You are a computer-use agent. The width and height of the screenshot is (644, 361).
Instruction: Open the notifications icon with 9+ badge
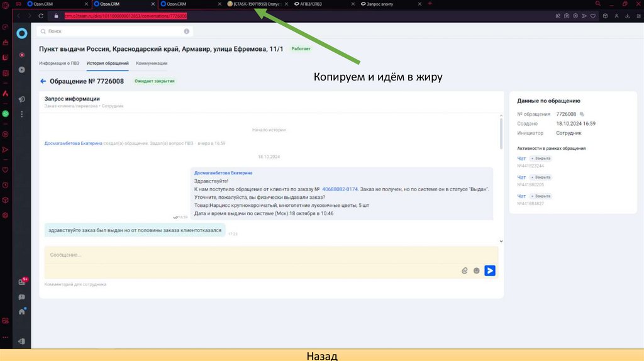point(23,281)
